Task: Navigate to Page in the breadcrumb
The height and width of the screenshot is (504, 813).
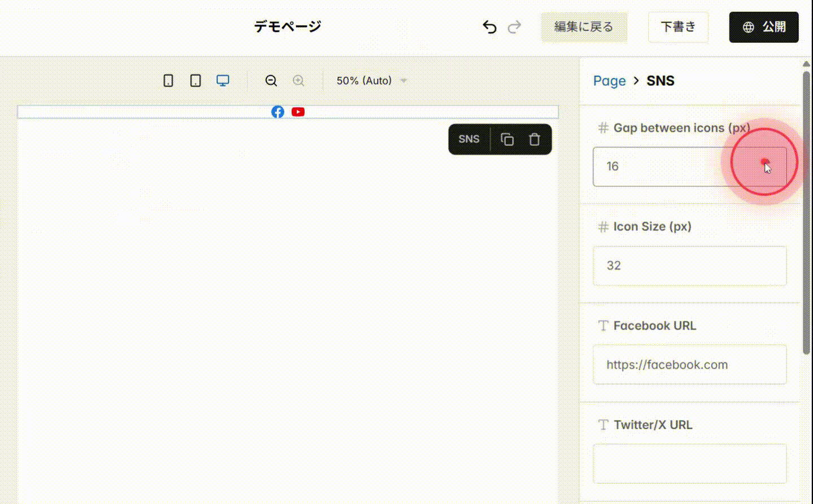Action: 610,81
